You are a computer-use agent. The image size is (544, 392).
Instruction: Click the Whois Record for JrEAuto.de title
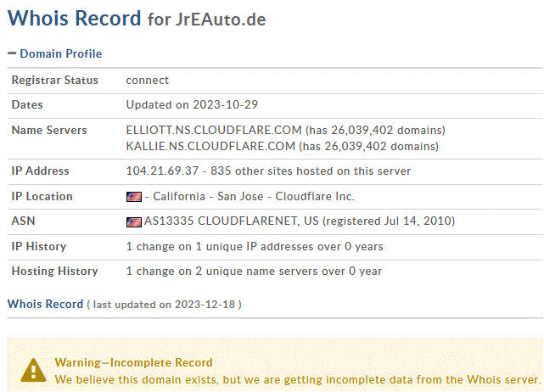[x=137, y=19]
